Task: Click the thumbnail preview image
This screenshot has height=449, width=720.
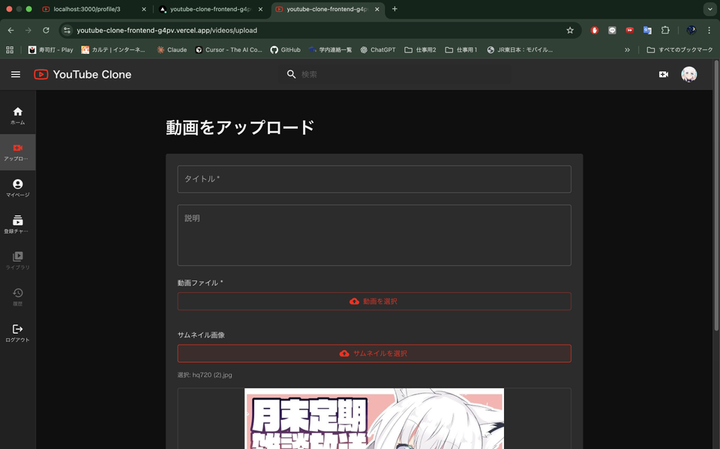Action: pyautogui.click(x=374, y=419)
